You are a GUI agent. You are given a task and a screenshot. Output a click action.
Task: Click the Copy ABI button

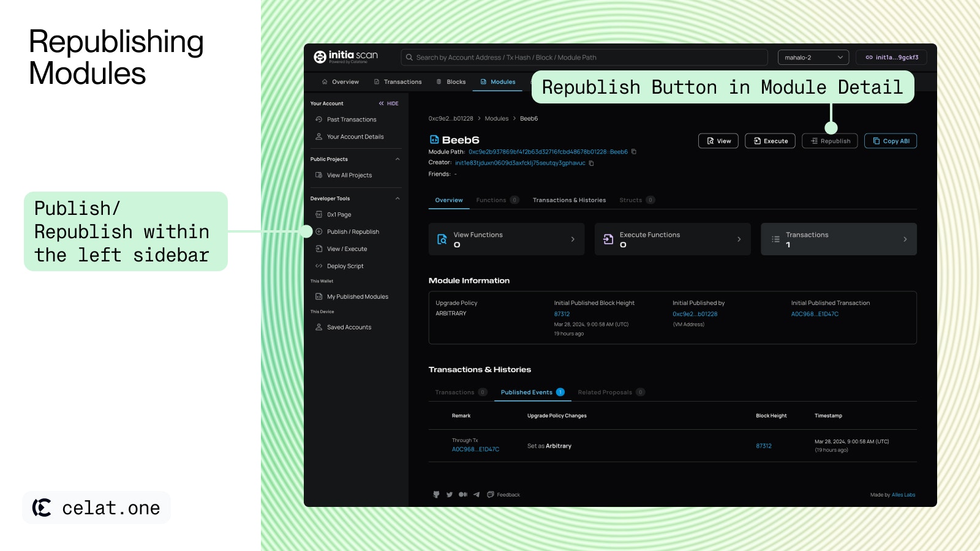(891, 141)
